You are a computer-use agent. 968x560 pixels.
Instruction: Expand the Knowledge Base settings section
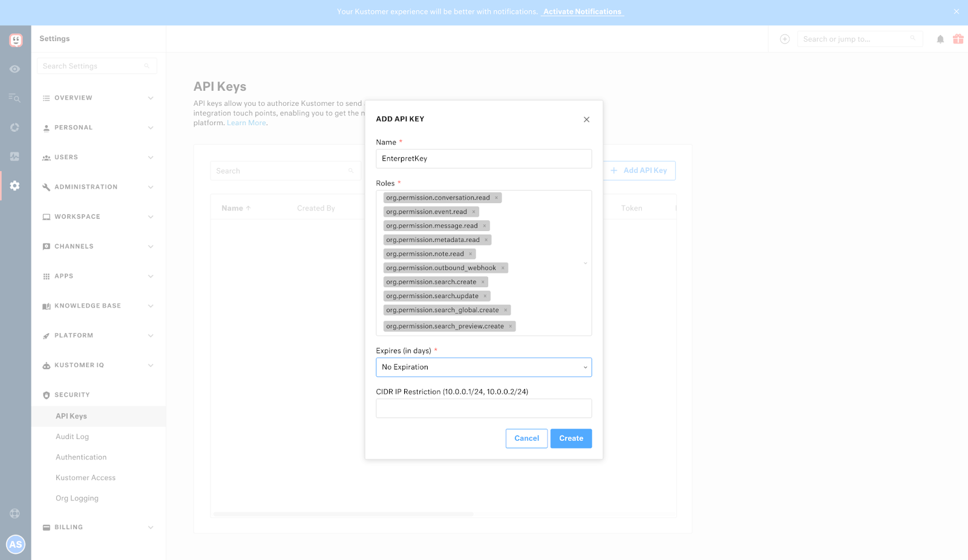coord(98,306)
